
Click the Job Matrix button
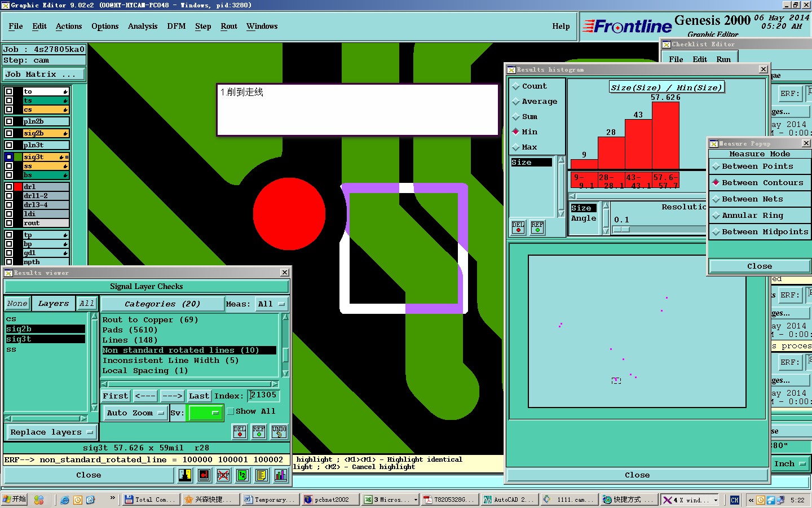pyautogui.click(x=44, y=75)
